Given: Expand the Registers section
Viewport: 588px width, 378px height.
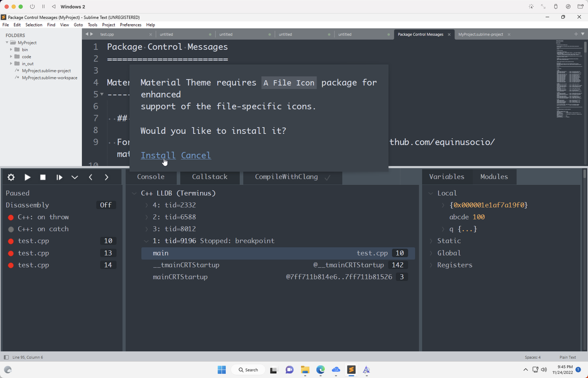Looking at the screenshot, I should (x=431, y=265).
